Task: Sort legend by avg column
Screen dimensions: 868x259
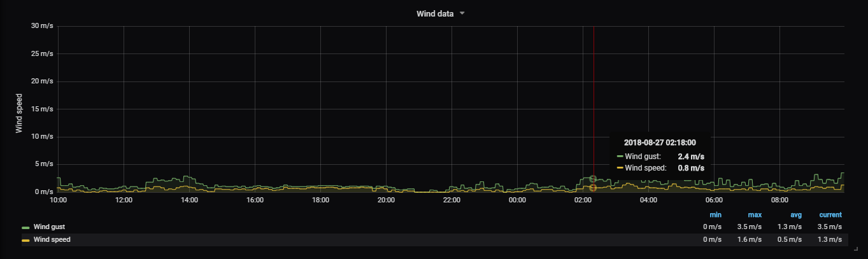Action: pyautogui.click(x=796, y=215)
